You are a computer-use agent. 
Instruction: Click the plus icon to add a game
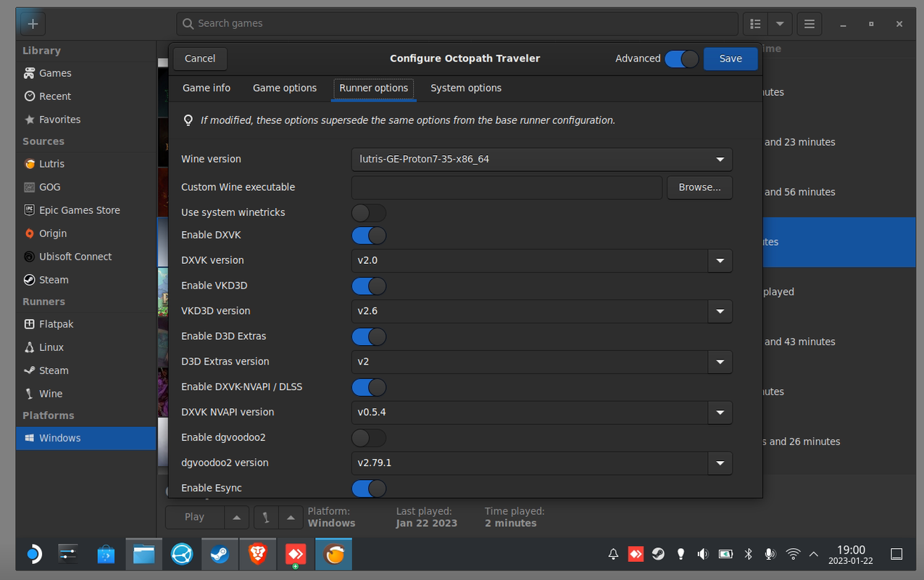click(x=33, y=24)
